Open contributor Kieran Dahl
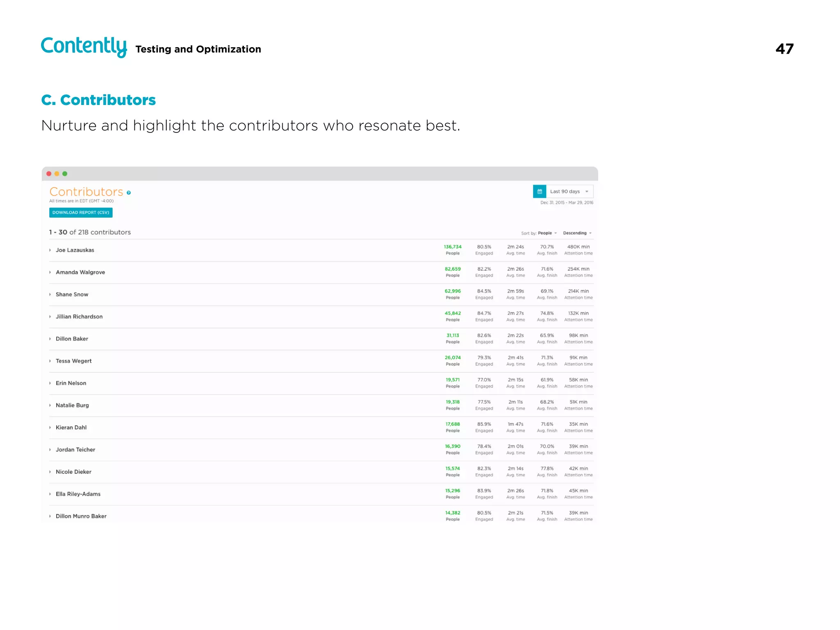 click(x=71, y=427)
